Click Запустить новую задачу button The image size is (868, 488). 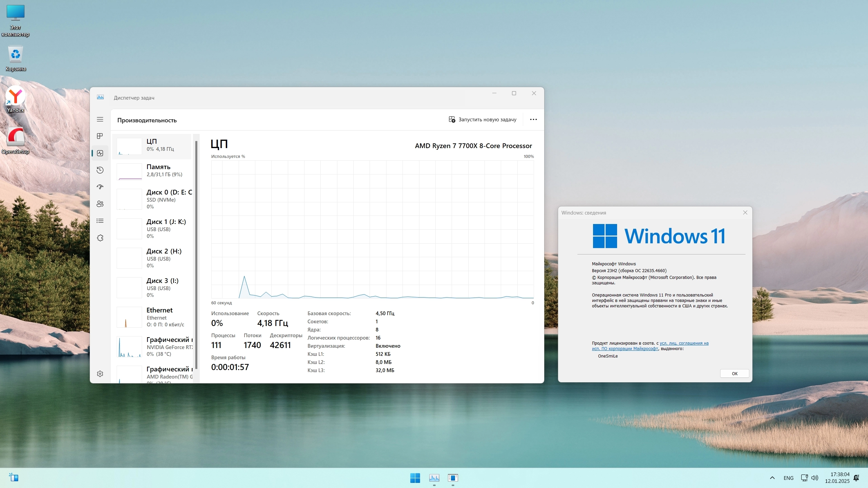click(x=482, y=119)
